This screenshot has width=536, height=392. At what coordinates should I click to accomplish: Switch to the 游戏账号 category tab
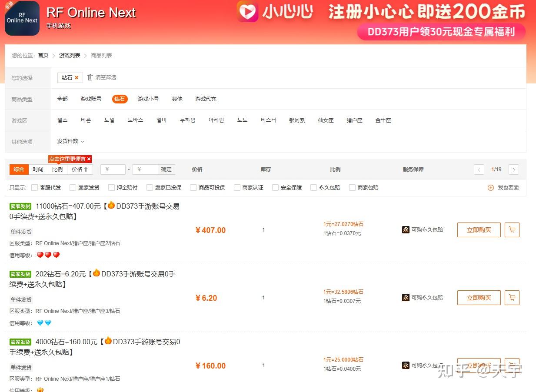[x=91, y=99]
